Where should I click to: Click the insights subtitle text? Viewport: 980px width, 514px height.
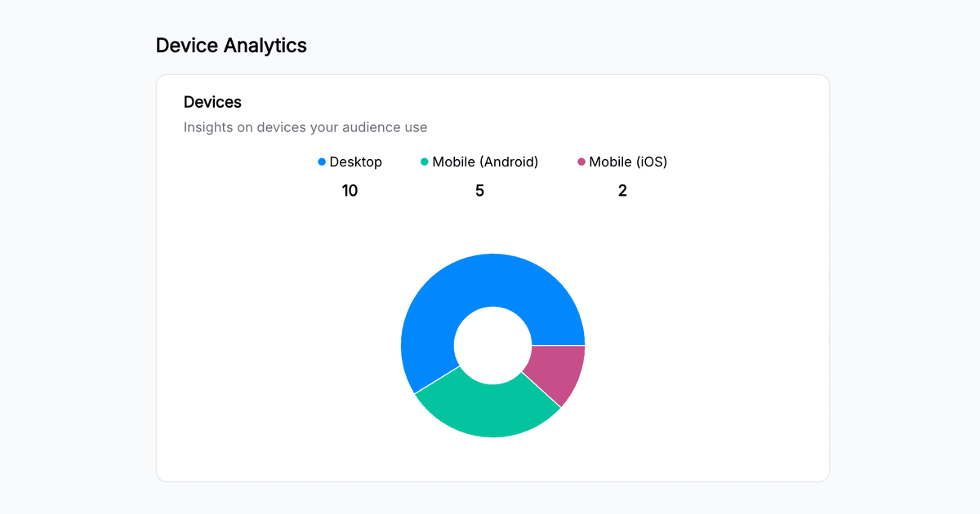[x=305, y=127]
